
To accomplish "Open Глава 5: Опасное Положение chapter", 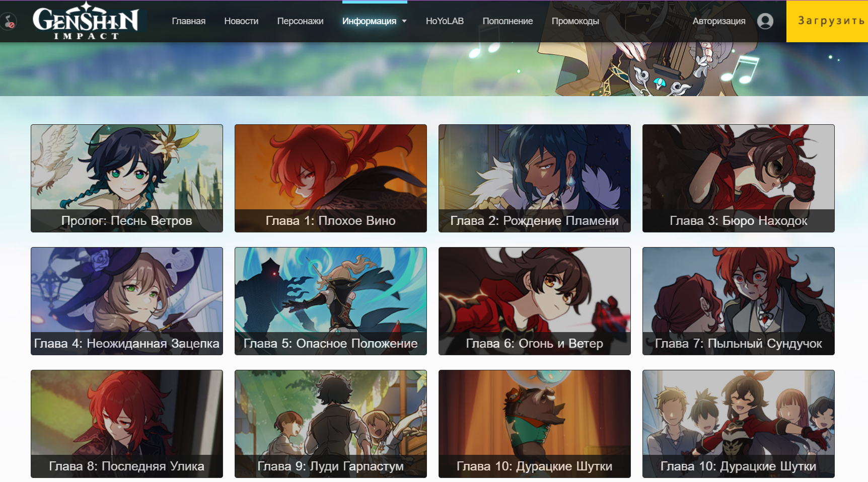I will tap(331, 301).
